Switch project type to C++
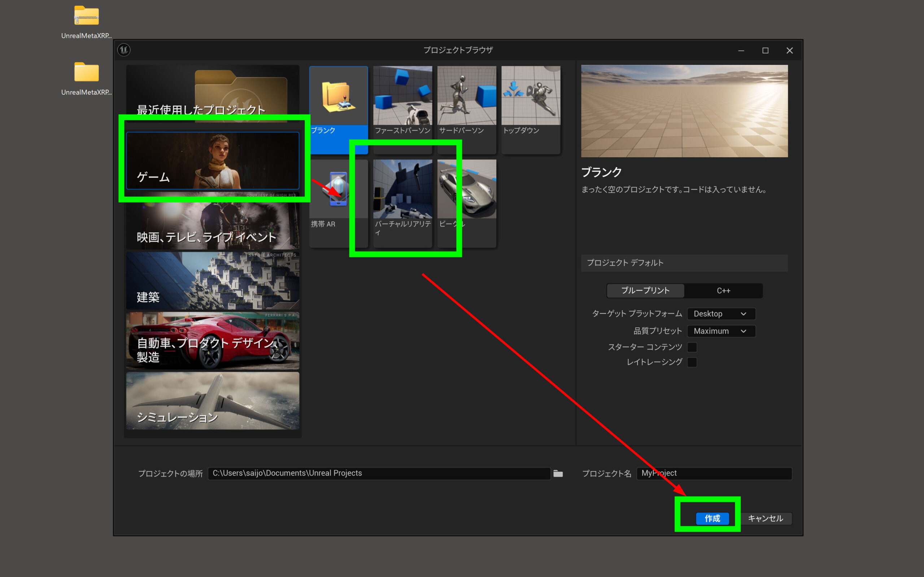This screenshot has width=924, height=577. pyautogui.click(x=723, y=291)
